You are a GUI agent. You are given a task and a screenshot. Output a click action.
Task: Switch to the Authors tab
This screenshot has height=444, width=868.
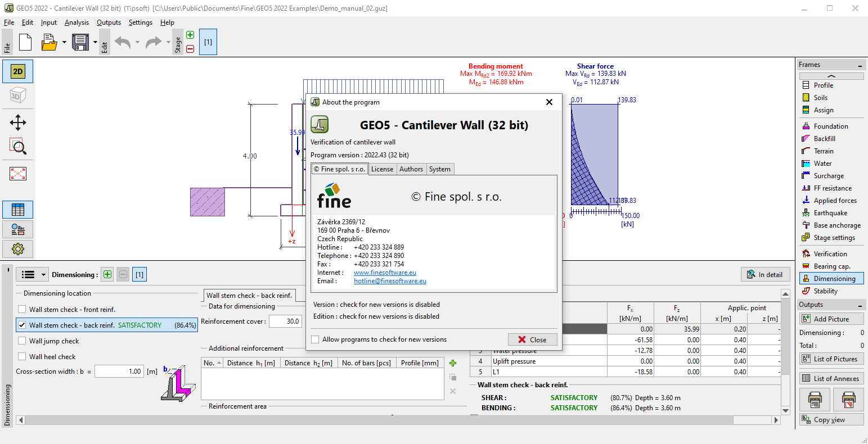click(x=411, y=169)
